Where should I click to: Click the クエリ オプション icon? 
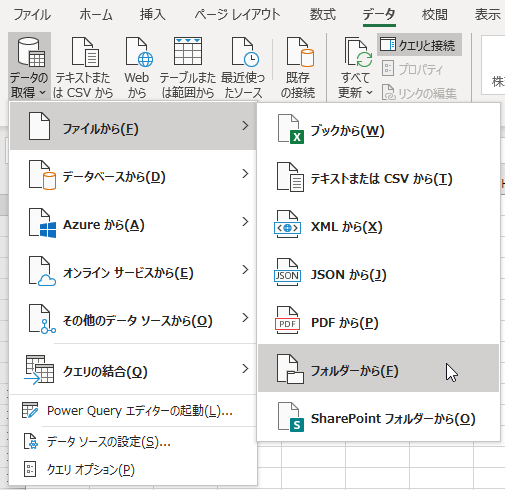coord(30,469)
